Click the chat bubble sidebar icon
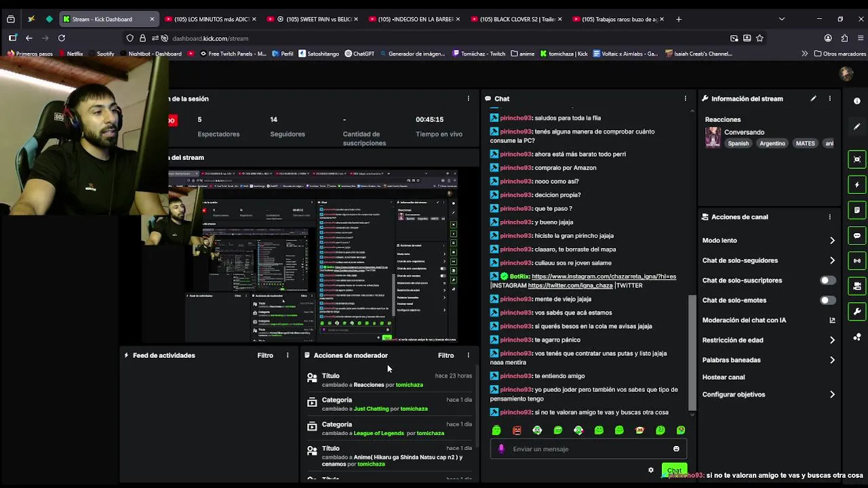The height and width of the screenshot is (488, 868). click(x=857, y=236)
